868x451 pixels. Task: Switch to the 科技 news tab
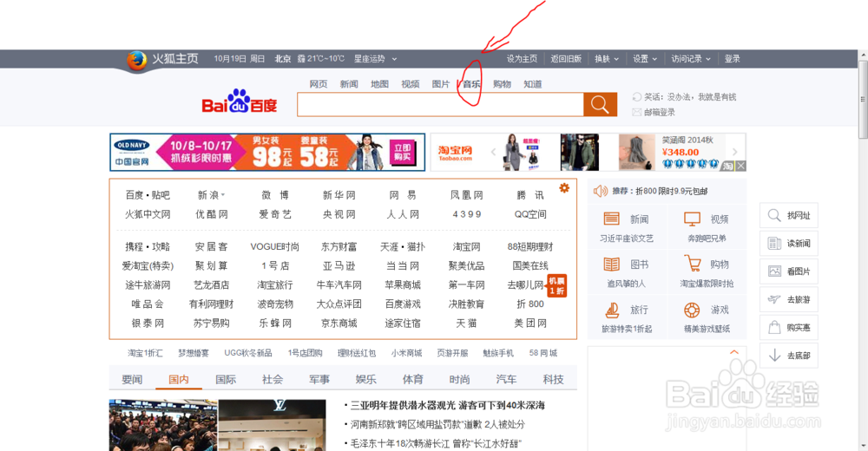tap(553, 379)
